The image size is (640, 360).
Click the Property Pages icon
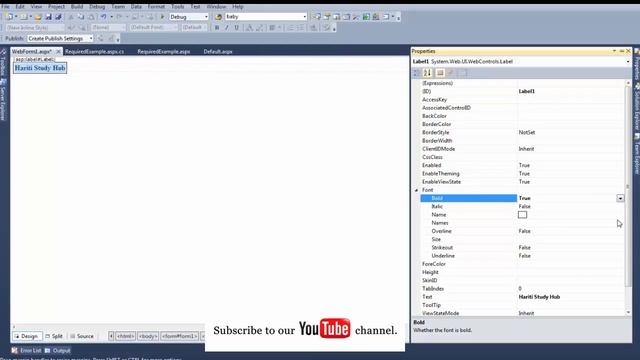click(x=462, y=73)
